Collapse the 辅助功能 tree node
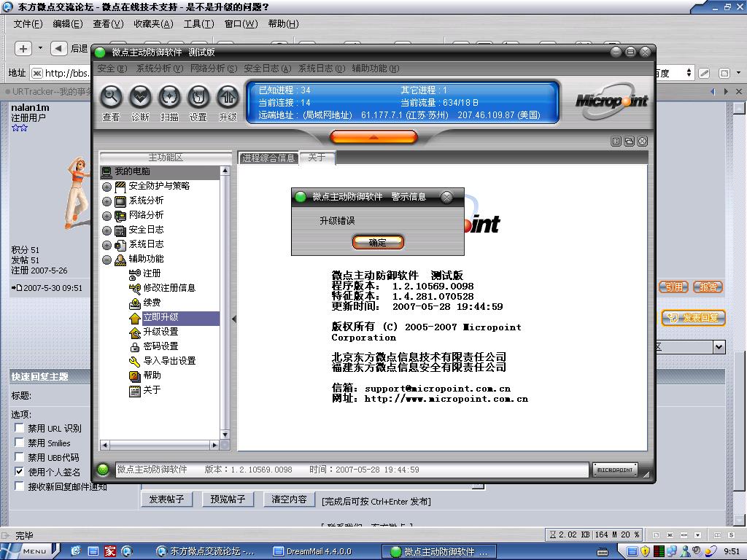 (107, 260)
